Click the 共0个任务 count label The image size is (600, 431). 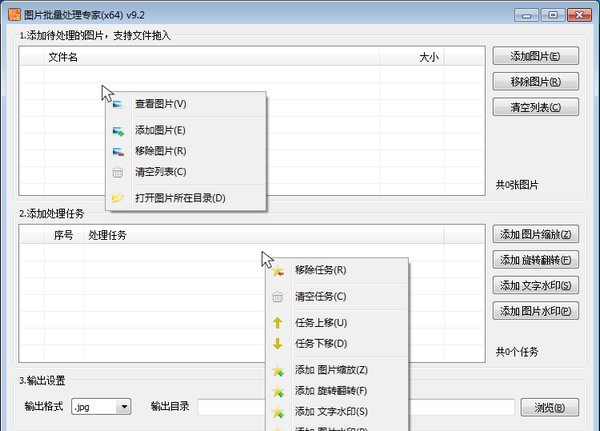pos(517,352)
